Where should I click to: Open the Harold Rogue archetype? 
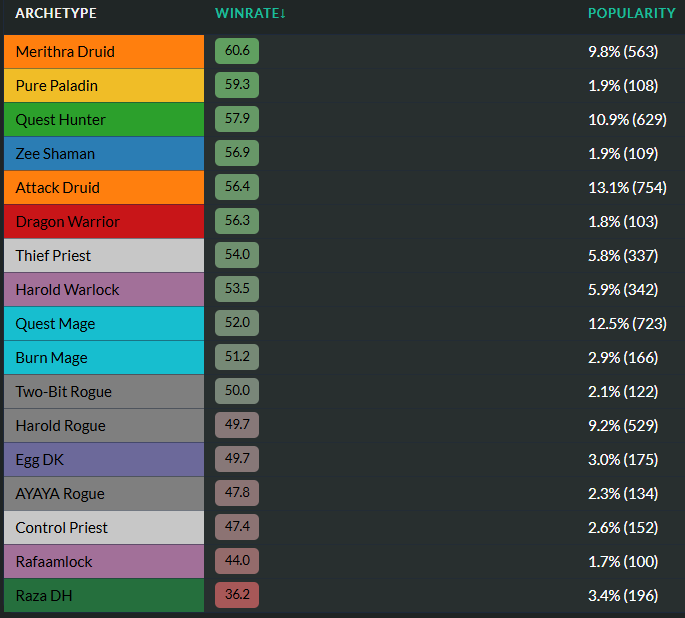click(x=104, y=426)
